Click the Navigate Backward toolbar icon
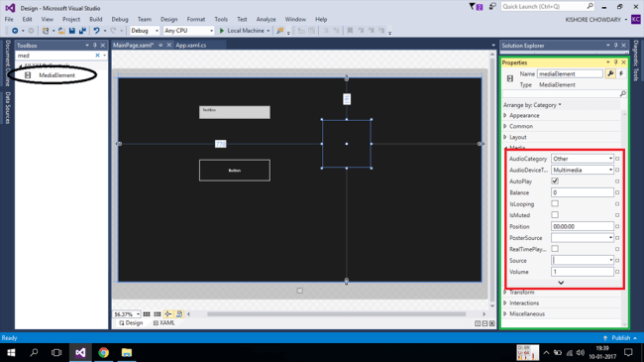This screenshot has width=644, height=362. tap(15, 31)
